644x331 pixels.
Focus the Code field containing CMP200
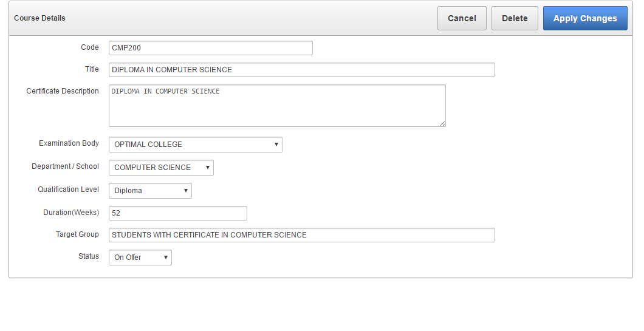click(x=210, y=48)
